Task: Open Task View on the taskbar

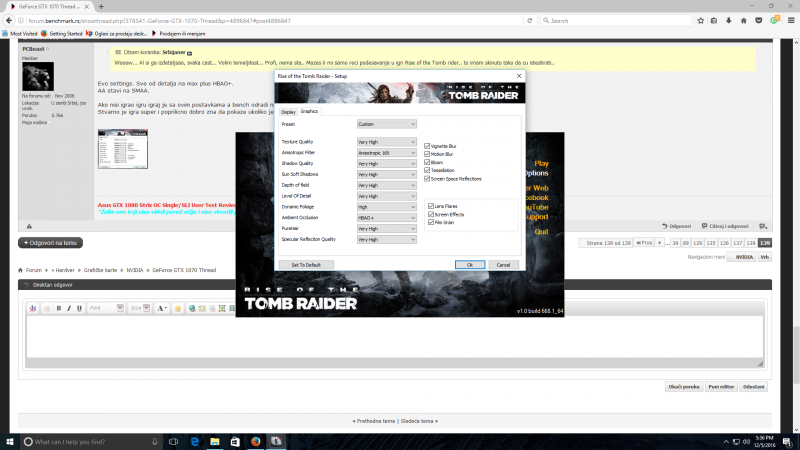Action: [173, 441]
